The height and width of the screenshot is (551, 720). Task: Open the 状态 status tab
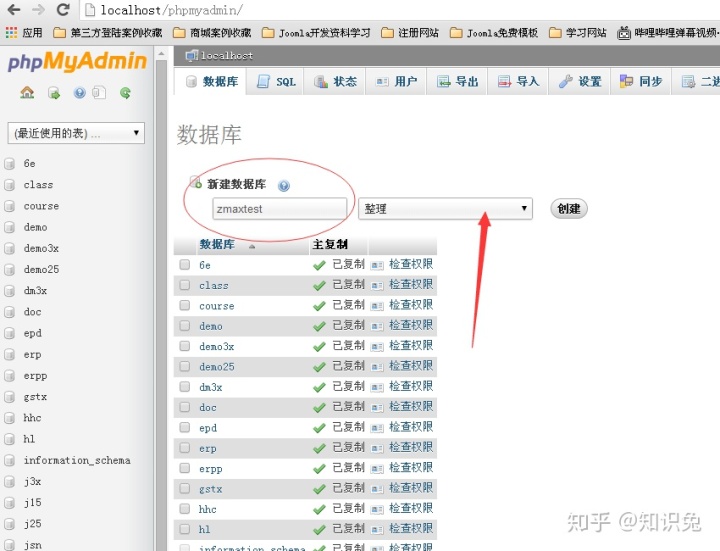(335, 82)
